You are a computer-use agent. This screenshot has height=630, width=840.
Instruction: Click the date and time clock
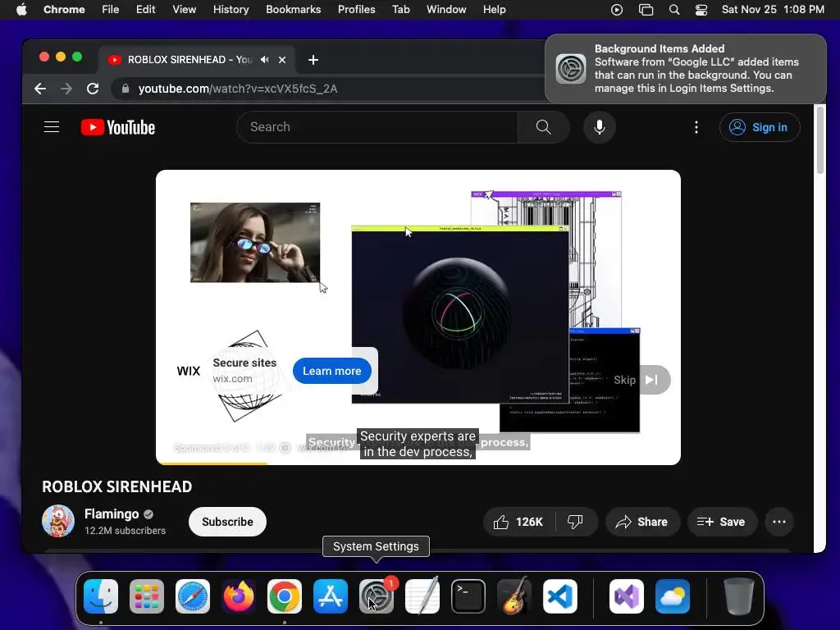point(773,10)
